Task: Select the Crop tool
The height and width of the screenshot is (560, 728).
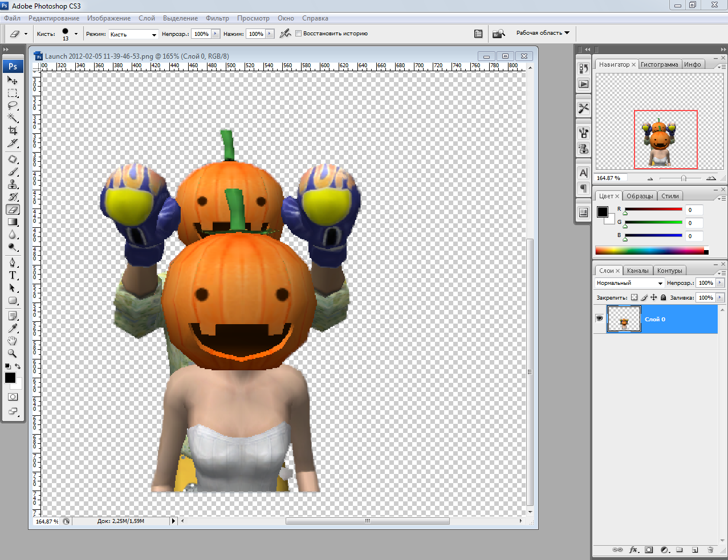Action: (13, 130)
